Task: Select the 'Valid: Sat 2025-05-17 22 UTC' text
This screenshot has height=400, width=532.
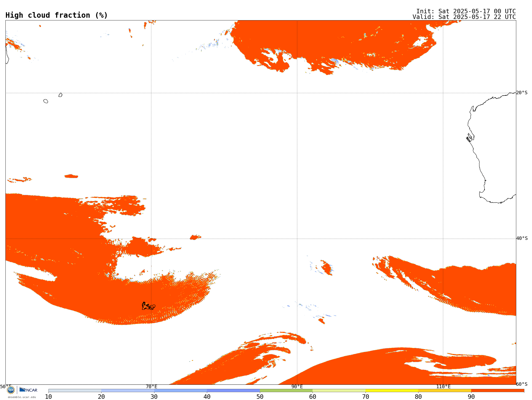Action: coord(464,17)
